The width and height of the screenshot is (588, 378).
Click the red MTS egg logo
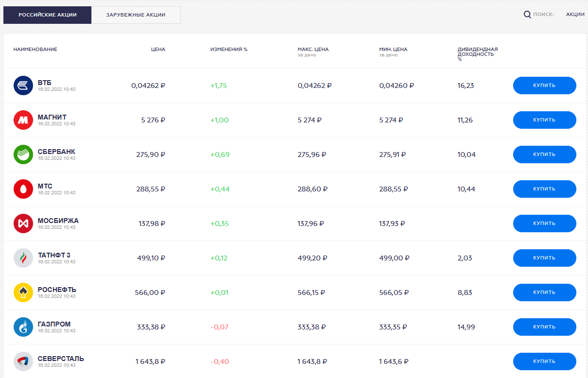(x=23, y=189)
